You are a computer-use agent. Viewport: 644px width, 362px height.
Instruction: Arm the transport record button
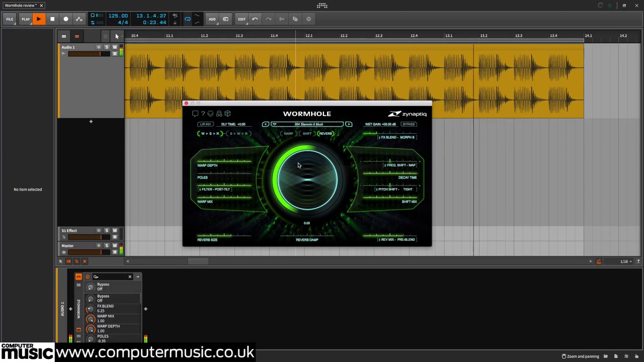click(65, 19)
